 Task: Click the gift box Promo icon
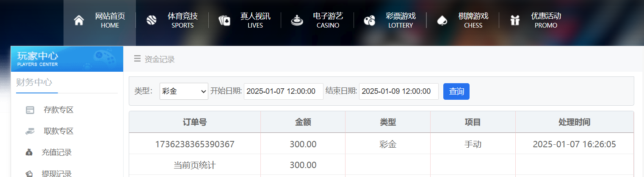515,20
